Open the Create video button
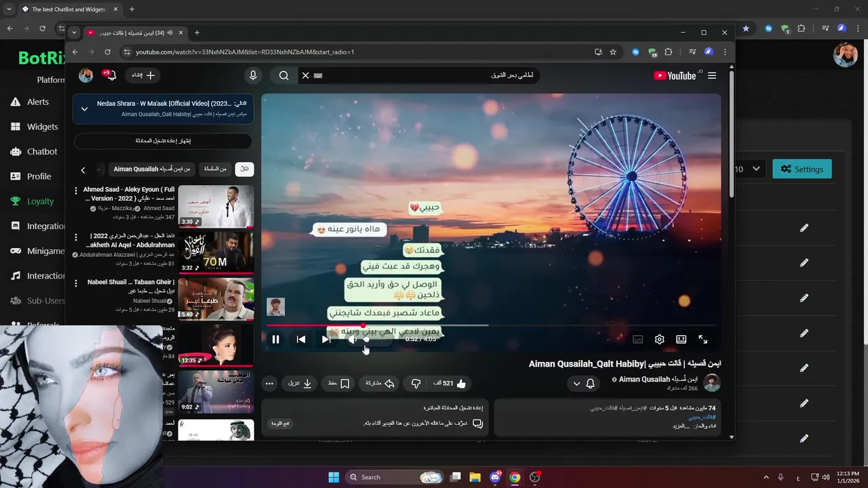This screenshot has height=488, width=868. click(x=143, y=75)
